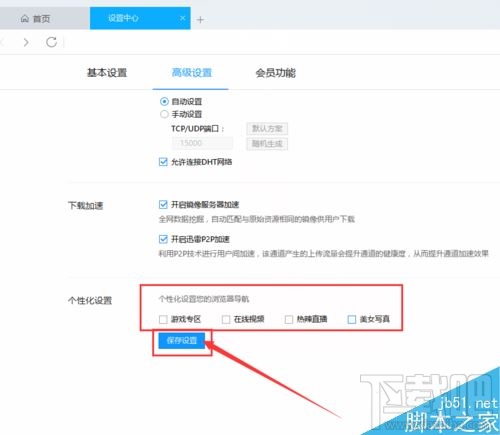Click the 保存设置 button
Image resolution: width=500 pixels, height=435 pixels.
click(182, 340)
